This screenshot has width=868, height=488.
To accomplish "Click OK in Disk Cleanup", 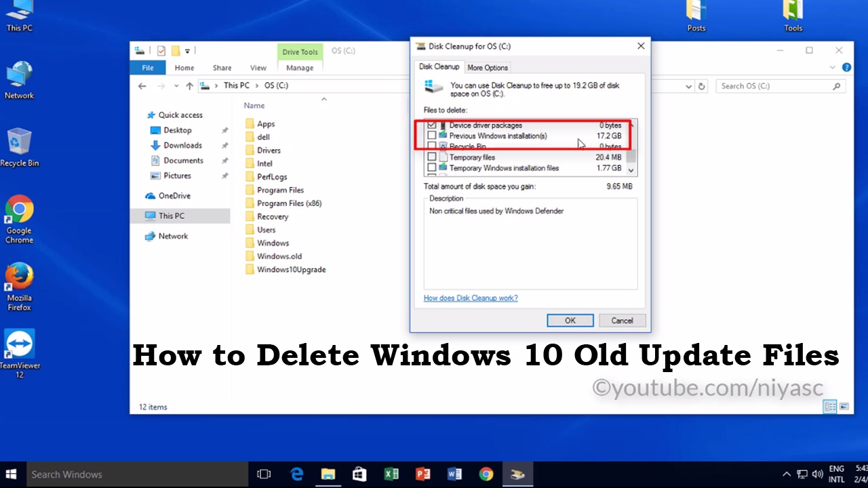I will [x=570, y=321].
